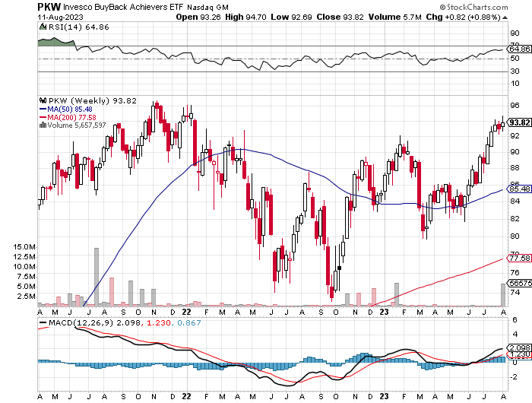Click the 56575 volume value tag on right axis
Viewport: 532px width, 403px height.
pyautogui.click(x=519, y=283)
